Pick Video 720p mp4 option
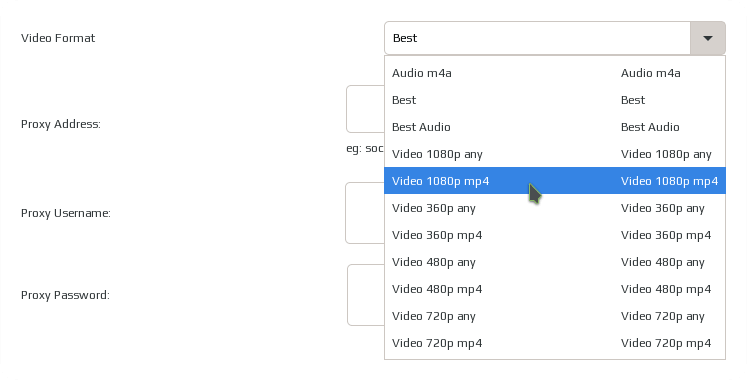This screenshot has height=380, width=747. point(555,343)
